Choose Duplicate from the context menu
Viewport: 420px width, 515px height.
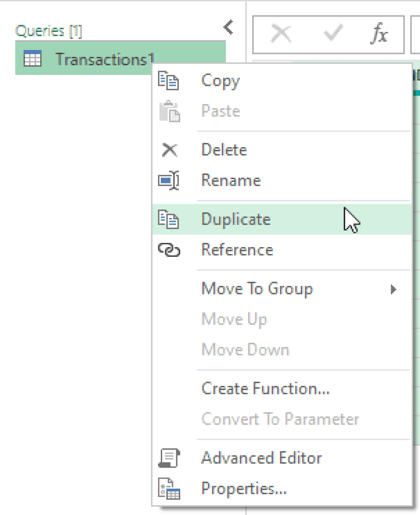point(236,220)
